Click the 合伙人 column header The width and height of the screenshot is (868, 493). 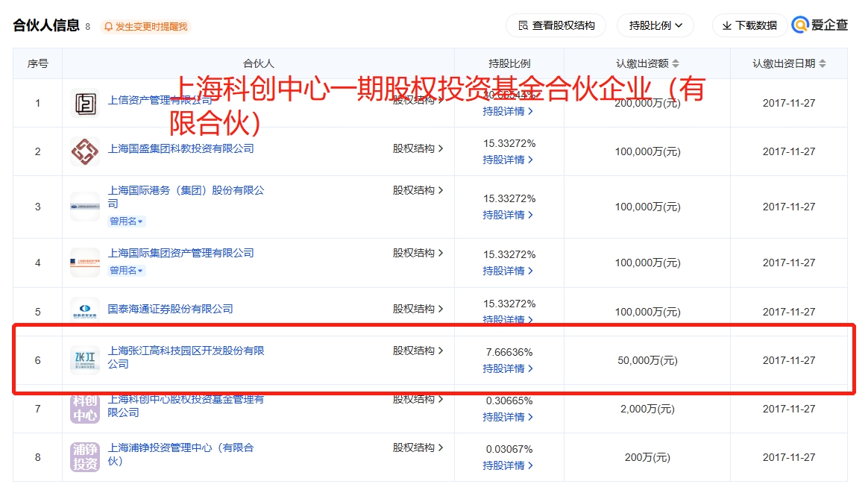pyautogui.click(x=259, y=63)
